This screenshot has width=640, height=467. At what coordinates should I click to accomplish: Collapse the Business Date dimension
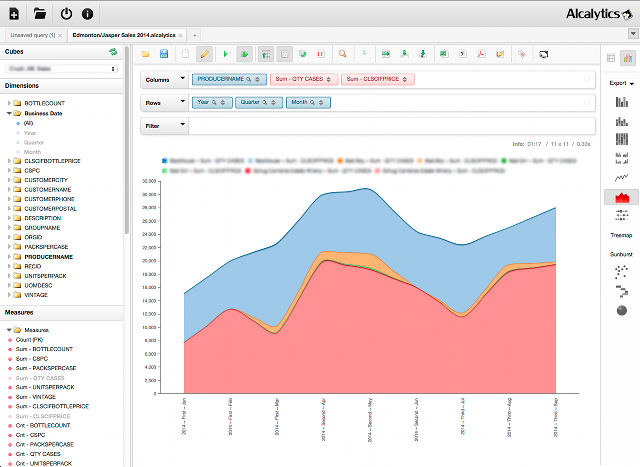click(9, 113)
